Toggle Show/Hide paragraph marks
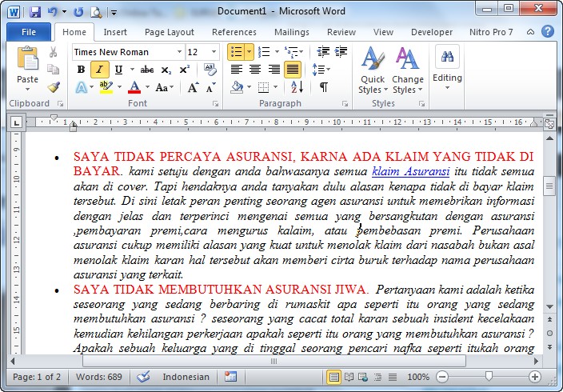 coord(324,87)
